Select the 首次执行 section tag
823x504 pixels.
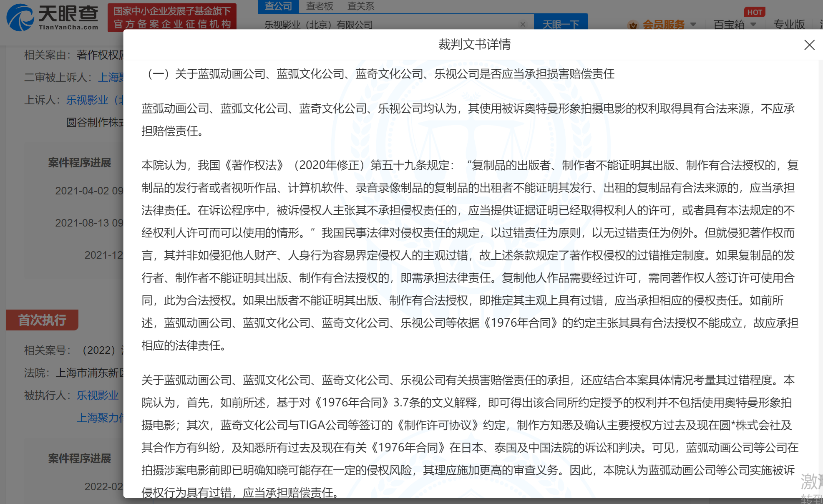(42, 320)
